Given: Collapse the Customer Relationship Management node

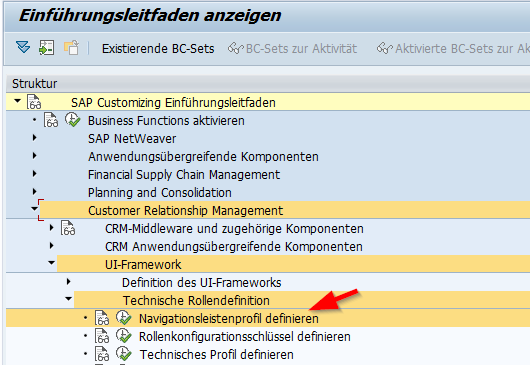Looking at the screenshot, I should click(x=34, y=209).
